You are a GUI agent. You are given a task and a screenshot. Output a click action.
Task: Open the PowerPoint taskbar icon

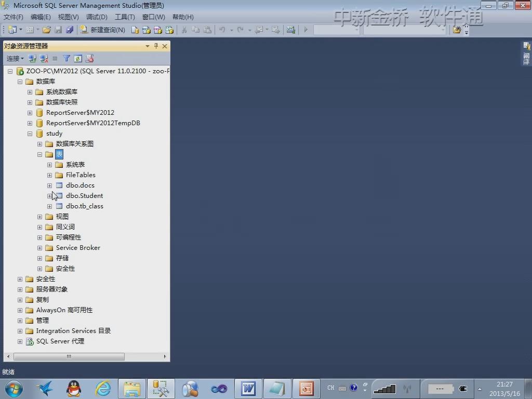point(307,389)
